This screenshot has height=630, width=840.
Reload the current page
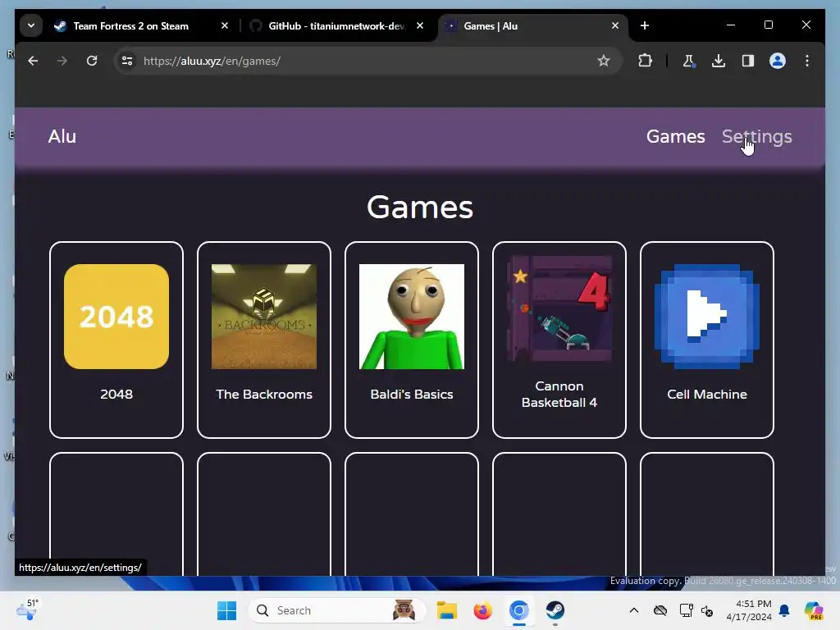click(x=92, y=61)
